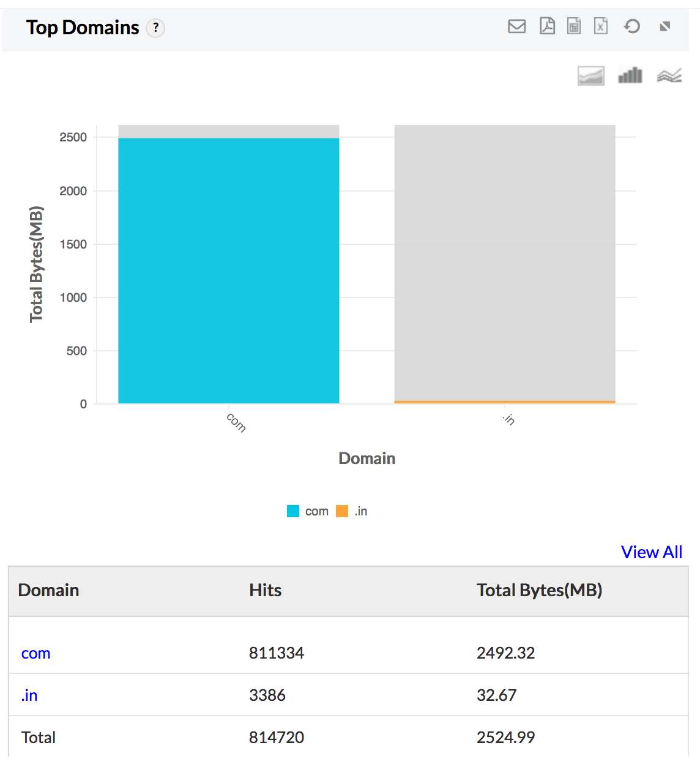Switch chart to line view
This screenshot has height=759, width=700.
(669, 75)
